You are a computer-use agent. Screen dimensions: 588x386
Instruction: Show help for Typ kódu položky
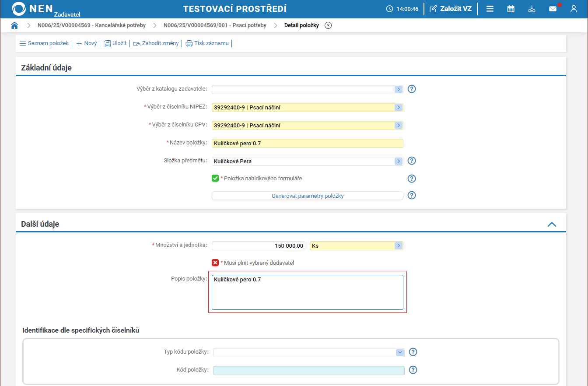(x=413, y=352)
